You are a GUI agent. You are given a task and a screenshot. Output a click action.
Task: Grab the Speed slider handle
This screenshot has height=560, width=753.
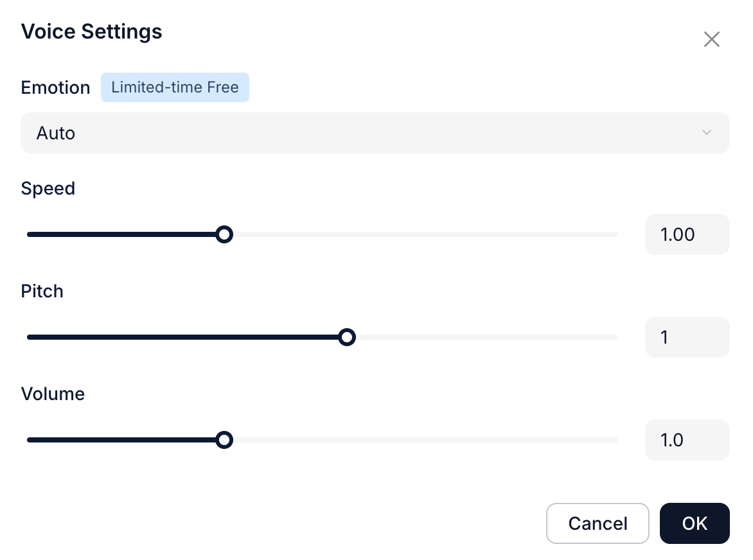[x=224, y=234]
